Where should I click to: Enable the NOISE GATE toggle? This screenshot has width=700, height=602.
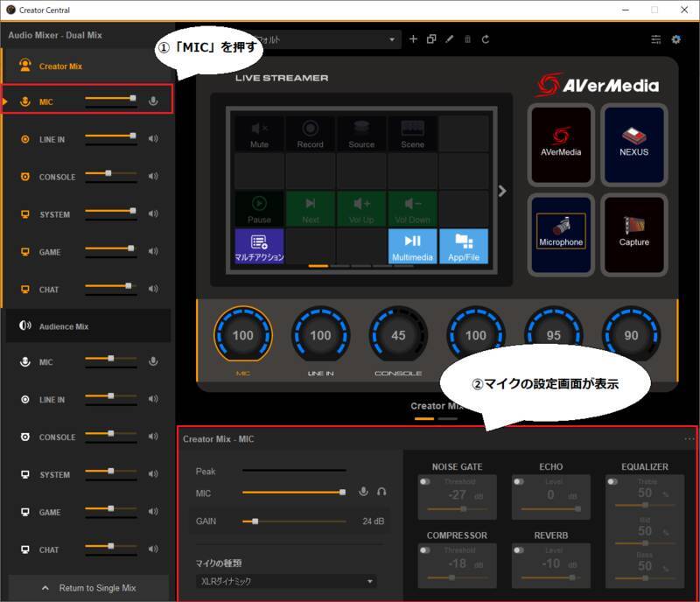coord(426,481)
